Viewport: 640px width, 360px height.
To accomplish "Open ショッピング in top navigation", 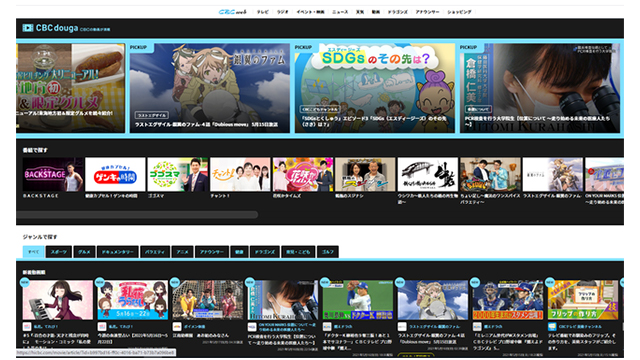I will [x=459, y=12].
